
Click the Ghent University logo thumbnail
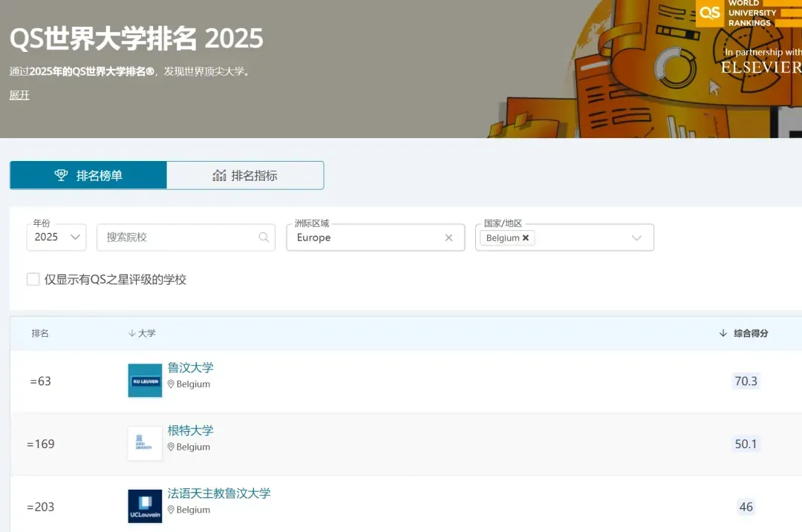(145, 443)
